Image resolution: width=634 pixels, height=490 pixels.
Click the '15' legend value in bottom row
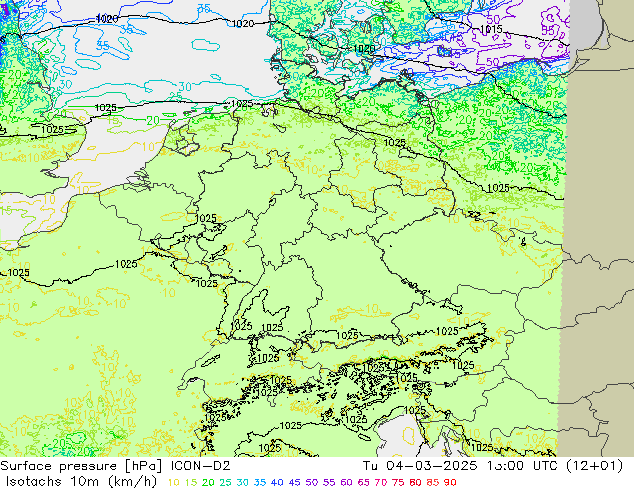pyautogui.click(x=191, y=482)
